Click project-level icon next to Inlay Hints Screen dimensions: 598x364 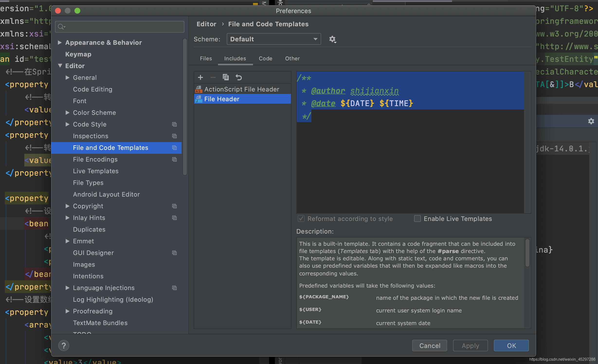tap(174, 218)
